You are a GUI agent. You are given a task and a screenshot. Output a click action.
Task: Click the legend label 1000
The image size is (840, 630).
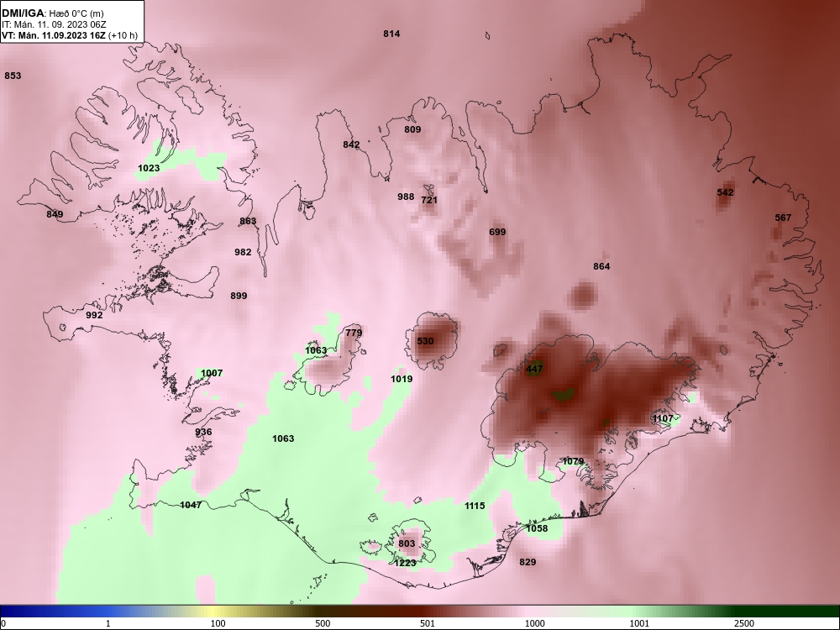[535, 623]
